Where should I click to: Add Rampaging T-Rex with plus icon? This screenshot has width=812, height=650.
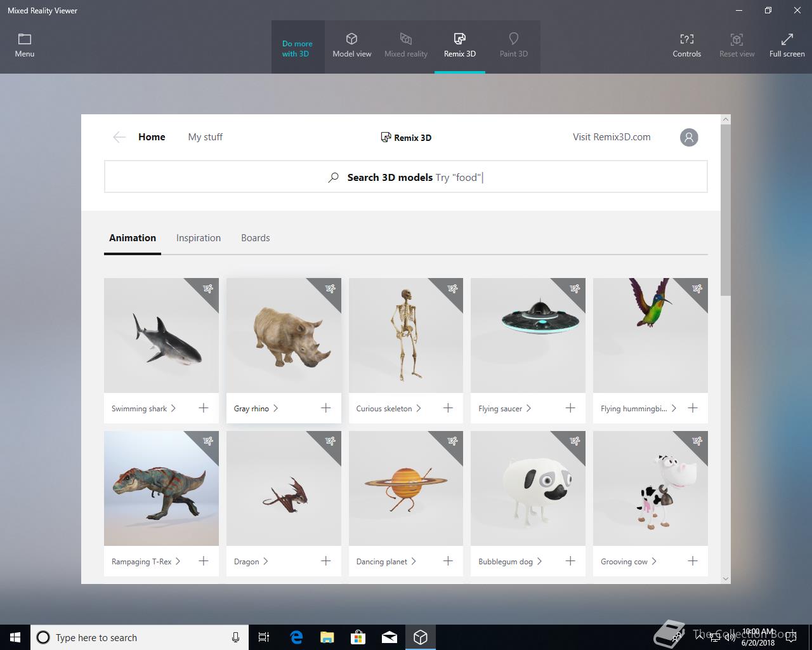click(x=204, y=561)
